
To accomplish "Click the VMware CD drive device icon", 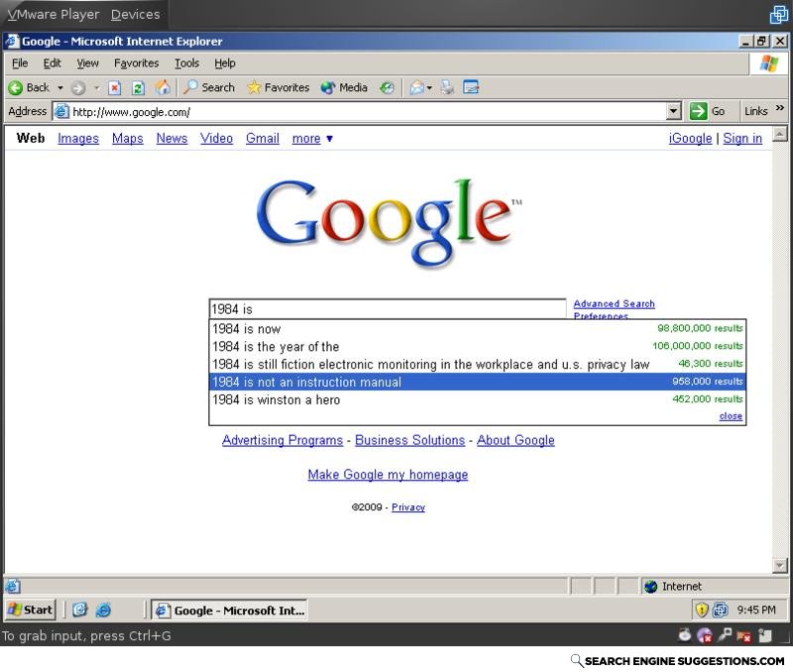I will 685,635.
